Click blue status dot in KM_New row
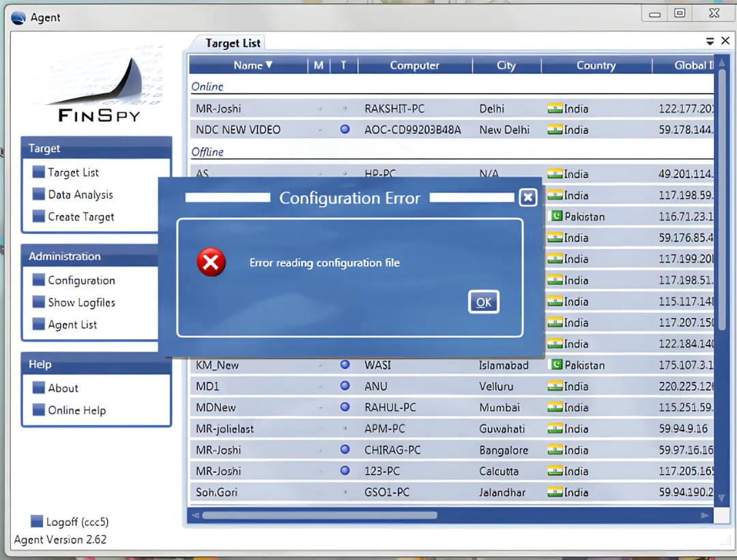The image size is (737, 560). (345, 364)
